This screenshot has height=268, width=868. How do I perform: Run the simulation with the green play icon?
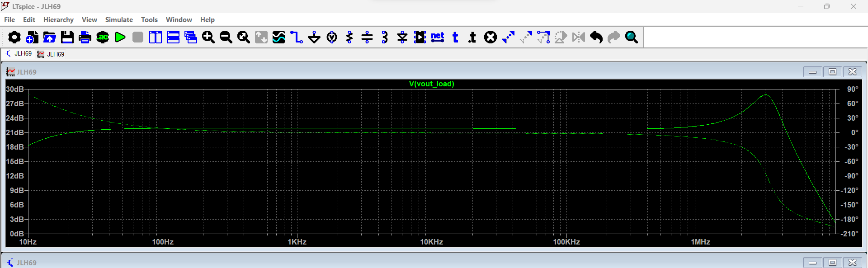(120, 37)
